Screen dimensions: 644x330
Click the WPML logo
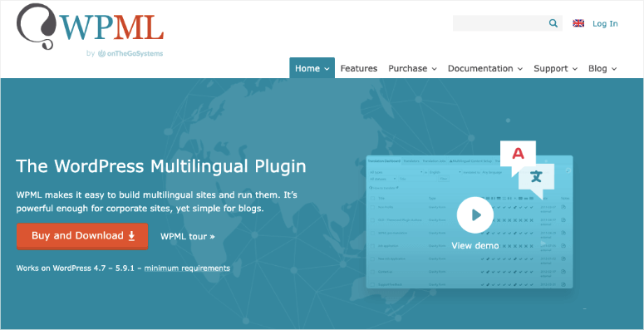click(x=90, y=27)
